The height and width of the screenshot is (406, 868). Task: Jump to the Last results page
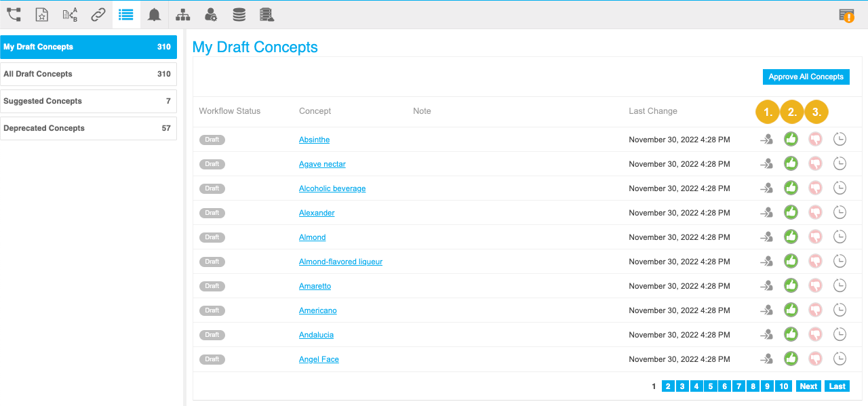[837, 386]
